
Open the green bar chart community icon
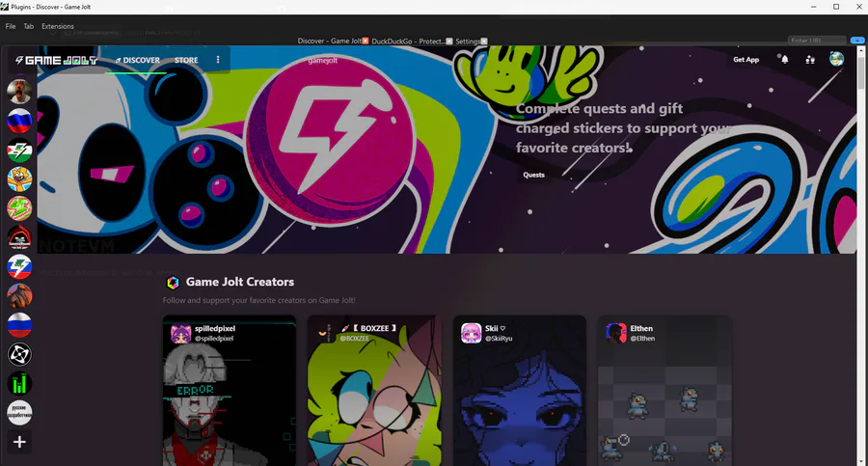(x=19, y=383)
